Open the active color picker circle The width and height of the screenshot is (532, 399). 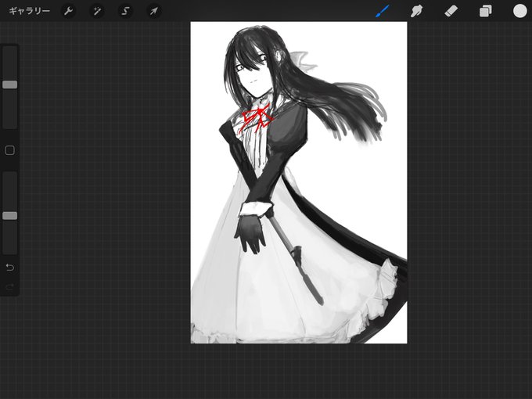[519, 11]
